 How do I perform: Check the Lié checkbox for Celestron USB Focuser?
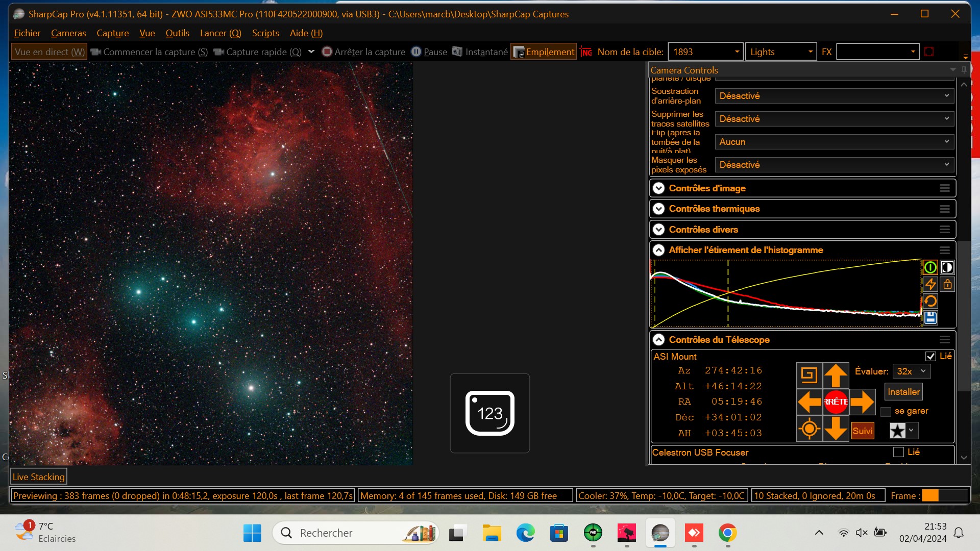tap(898, 452)
